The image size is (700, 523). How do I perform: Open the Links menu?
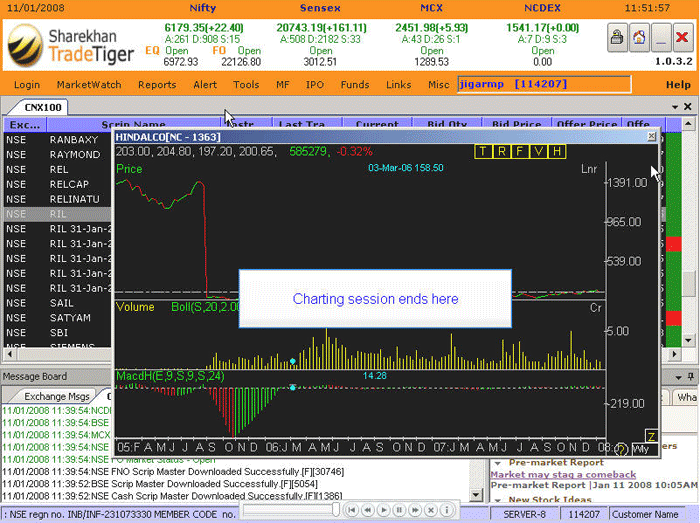[x=399, y=85]
